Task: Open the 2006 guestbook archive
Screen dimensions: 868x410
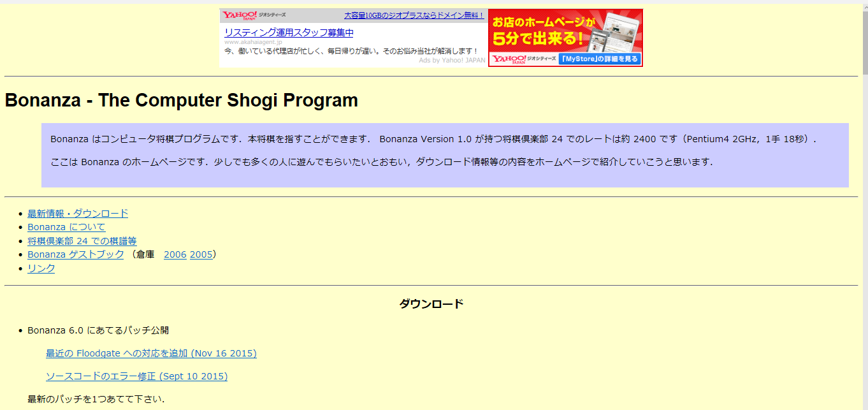Action: point(175,254)
